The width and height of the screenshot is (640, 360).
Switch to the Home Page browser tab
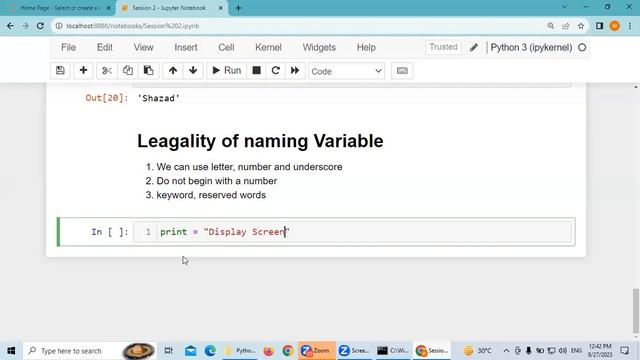[x=59, y=8]
